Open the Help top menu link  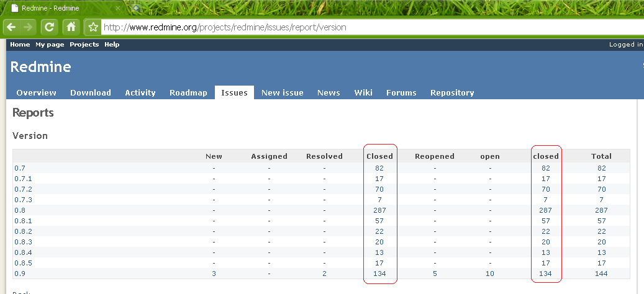coord(112,44)
